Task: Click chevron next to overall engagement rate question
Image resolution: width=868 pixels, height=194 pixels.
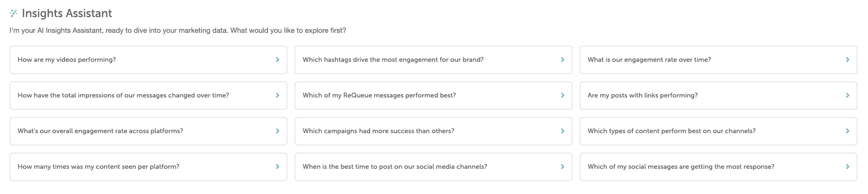Action: click(277, 131)
